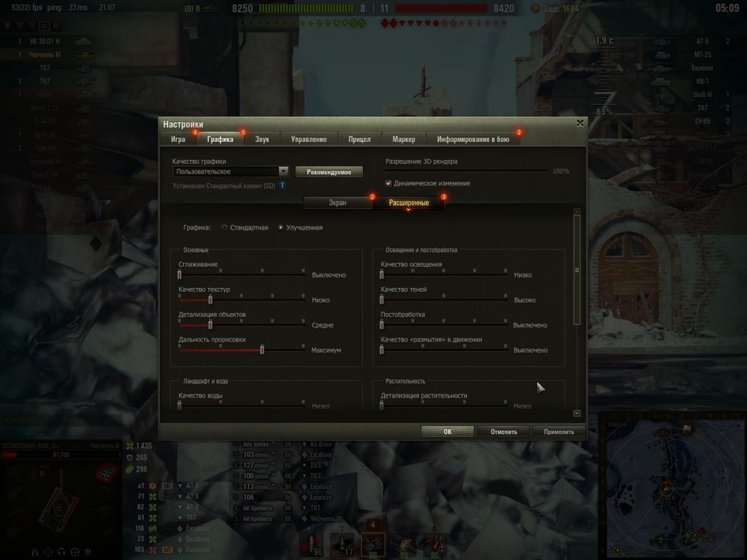Click the settings list scrollbar thumb

coord(577,270)
